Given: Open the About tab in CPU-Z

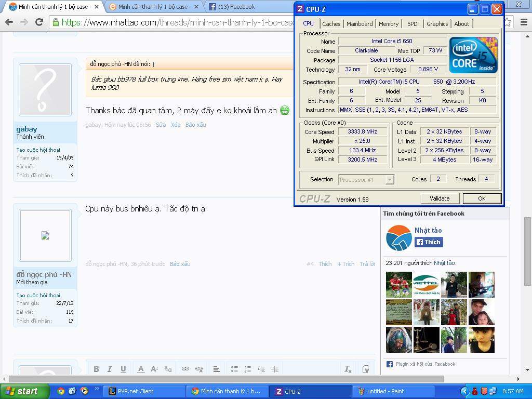Looking at the screenshot, I should point(461,24).
